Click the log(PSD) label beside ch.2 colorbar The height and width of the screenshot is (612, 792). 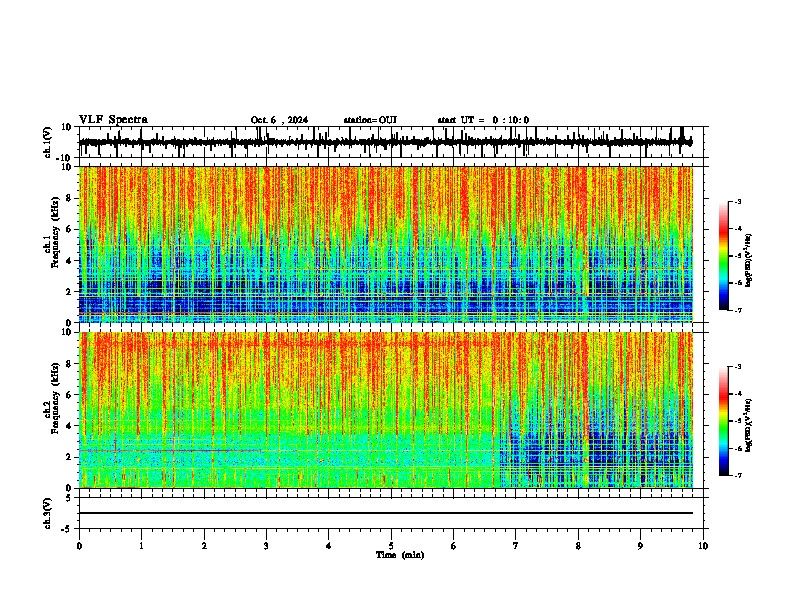[x=749, y=425]
